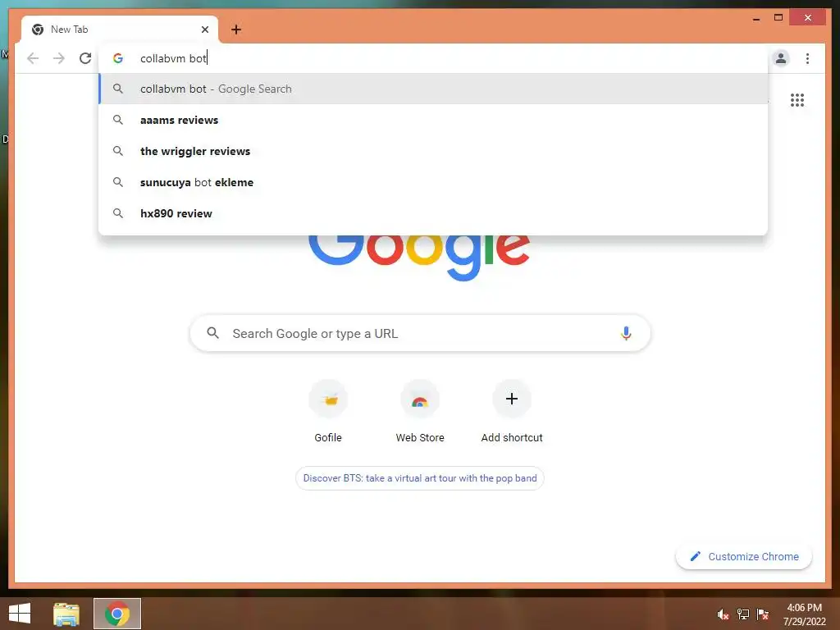This screenshot has height=630, width=840.
Task: Click the address bar containing collabvm bot
Action: click(433, 58)
